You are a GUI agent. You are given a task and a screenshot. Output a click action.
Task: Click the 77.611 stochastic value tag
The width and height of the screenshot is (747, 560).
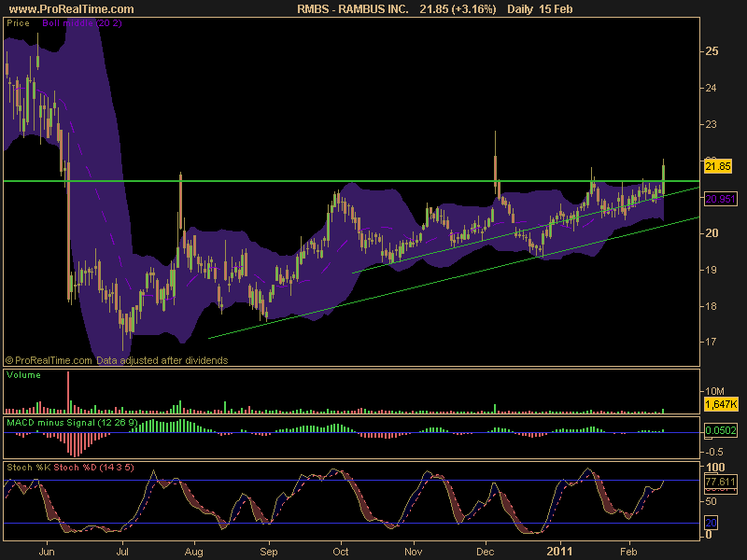(720, 482)
